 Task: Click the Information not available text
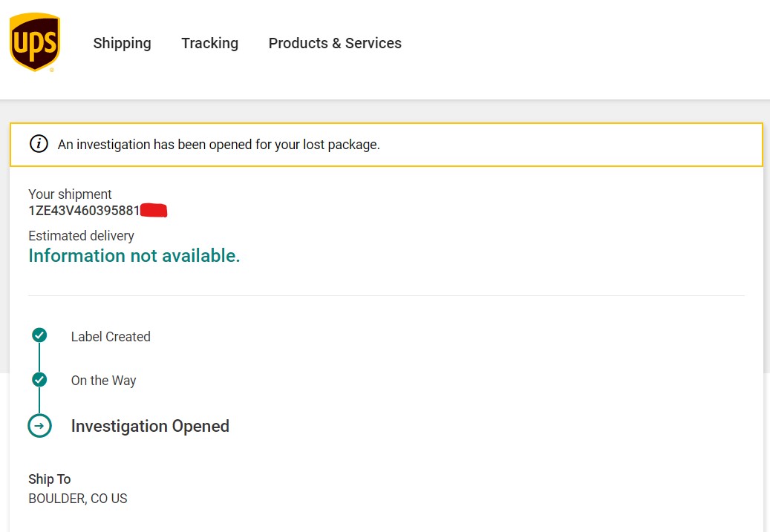[134, 256]
